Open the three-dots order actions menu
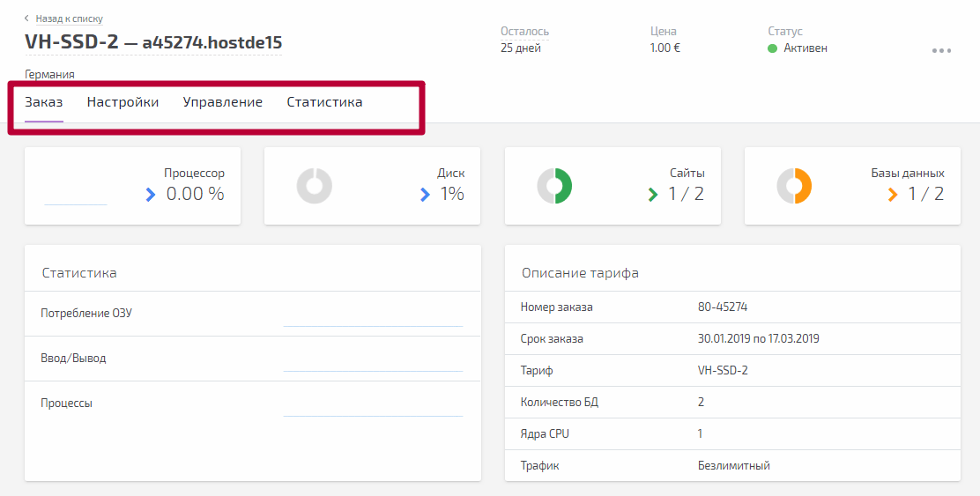Image resolution: width=980 pixels, height=496 pixels. click(941, 50)
